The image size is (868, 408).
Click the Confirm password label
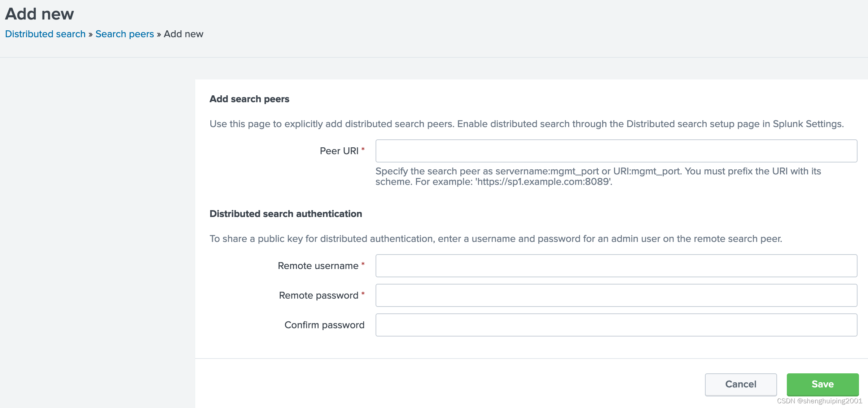pyautogui.click(x=324, y=325)
